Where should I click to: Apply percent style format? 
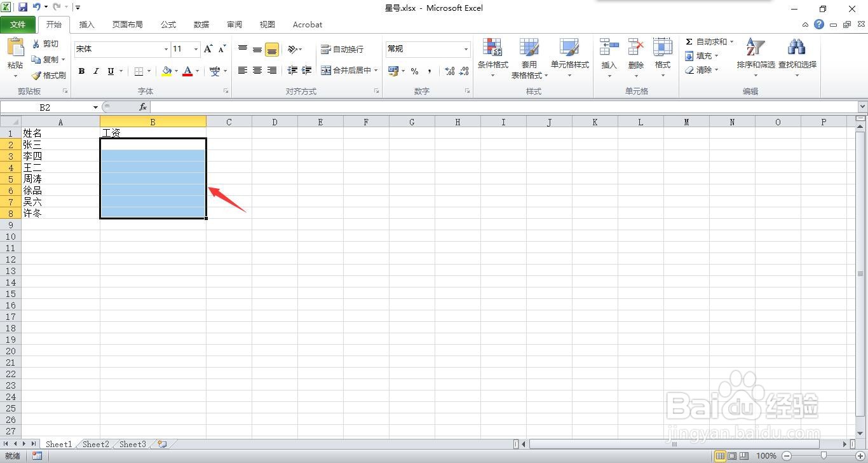coord(414,71)
